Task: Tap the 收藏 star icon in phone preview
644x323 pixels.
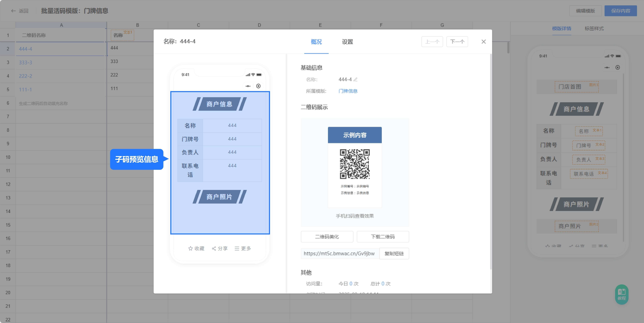Action: coord(190,248)
